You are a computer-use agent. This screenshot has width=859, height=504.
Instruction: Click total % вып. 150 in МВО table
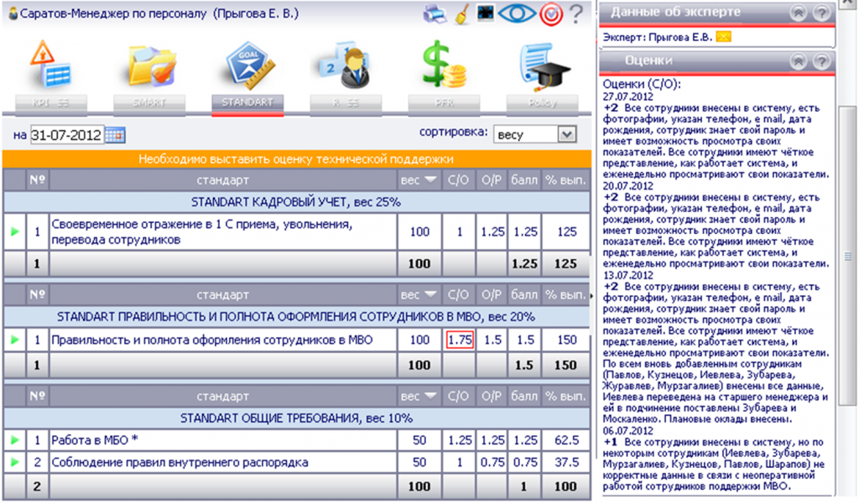point(565,365)
